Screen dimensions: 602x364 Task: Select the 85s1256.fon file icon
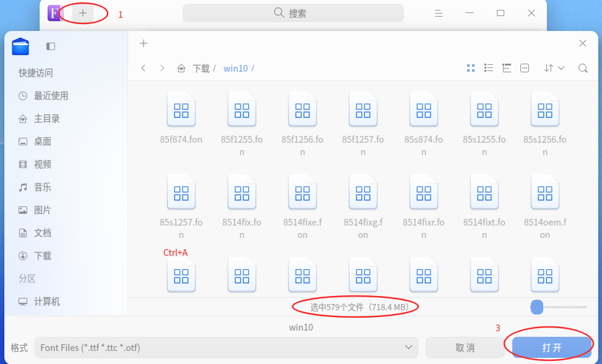545,110
